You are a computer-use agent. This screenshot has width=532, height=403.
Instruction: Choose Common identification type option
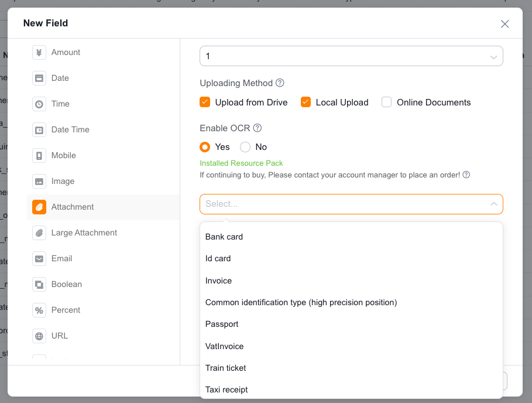point(351,302)
